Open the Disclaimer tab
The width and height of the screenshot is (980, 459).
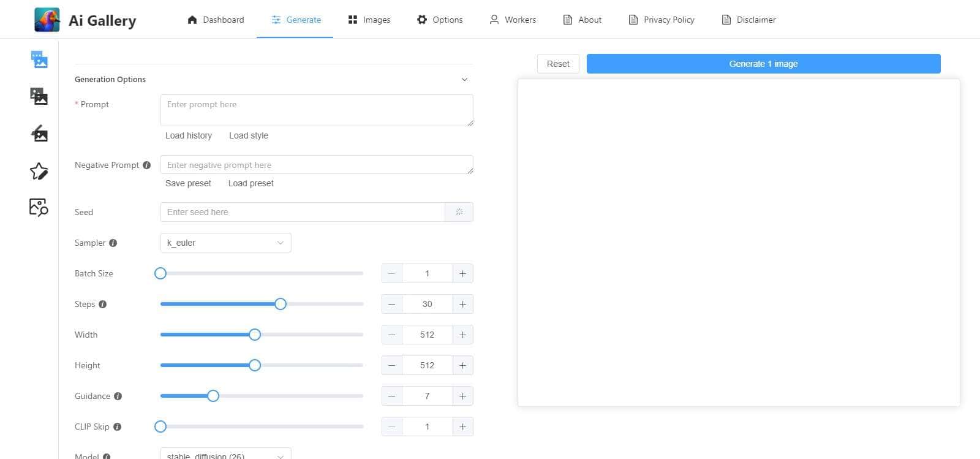coord(748,20)
